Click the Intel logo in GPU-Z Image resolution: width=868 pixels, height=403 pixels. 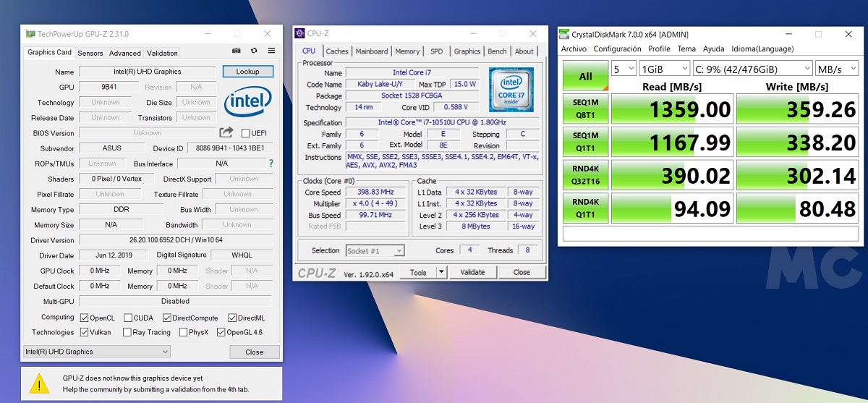click(247, 103)
